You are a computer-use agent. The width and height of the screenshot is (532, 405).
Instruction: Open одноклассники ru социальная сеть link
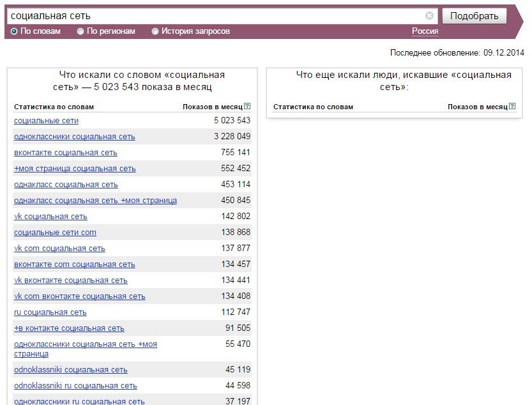click(x=79, y=401)
